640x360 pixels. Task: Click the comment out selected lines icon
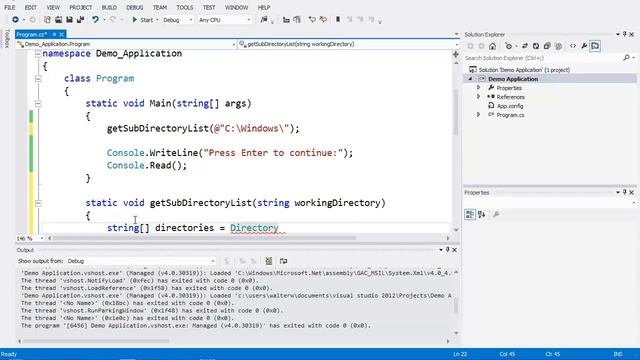[x=312, y=20]
